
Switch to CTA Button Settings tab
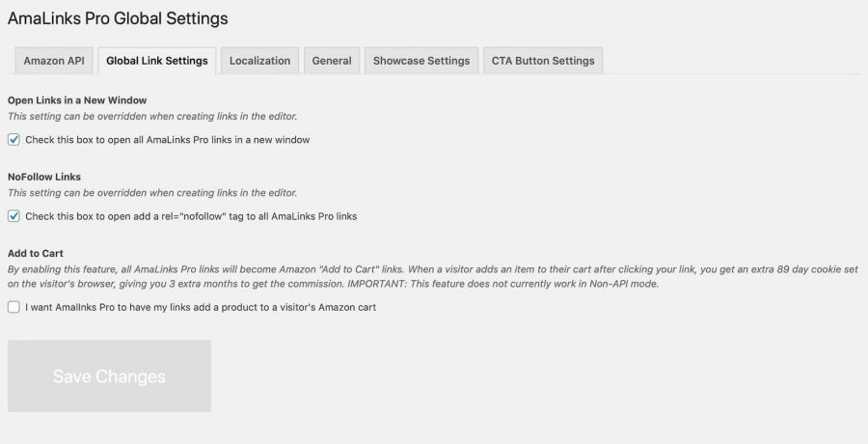(x=543, y=61)
